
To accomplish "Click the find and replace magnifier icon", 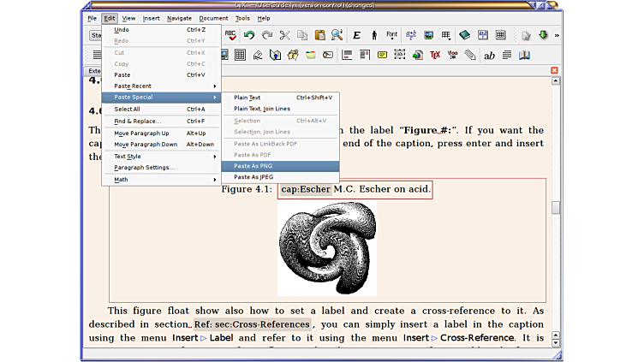I will pyautogui.click(x=337, y=35).
